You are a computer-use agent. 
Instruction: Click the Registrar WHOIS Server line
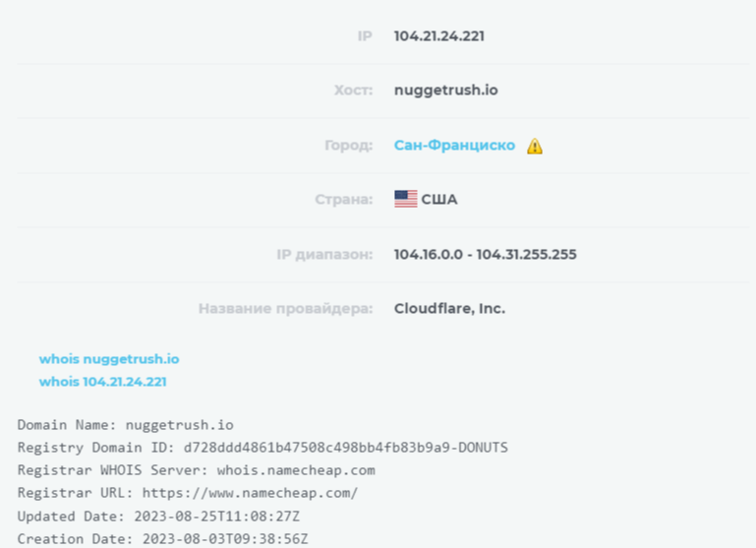[196, 470]
